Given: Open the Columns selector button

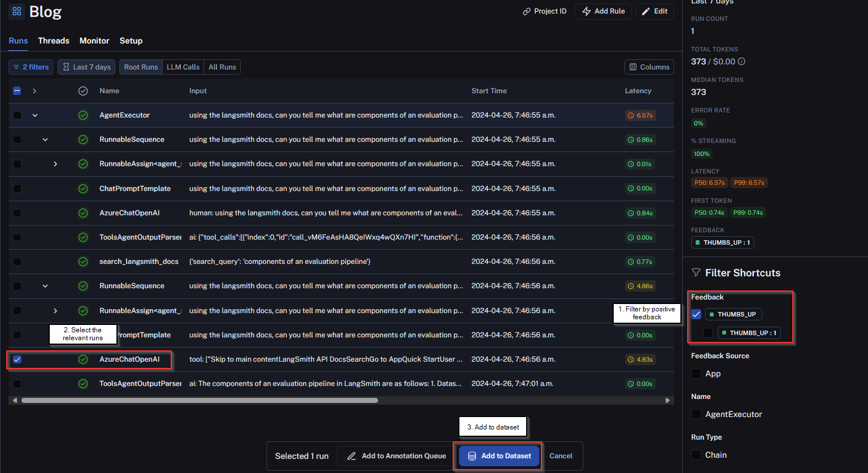Looking at the screenshot, I should 649,67.
